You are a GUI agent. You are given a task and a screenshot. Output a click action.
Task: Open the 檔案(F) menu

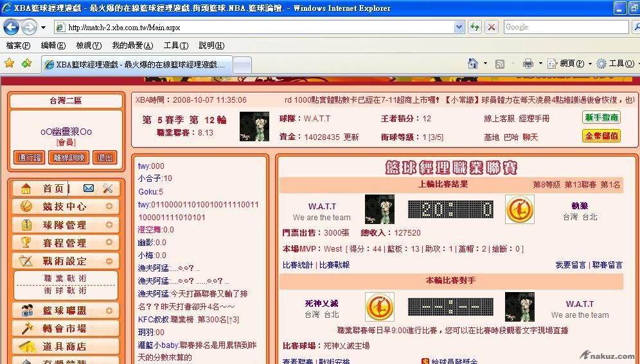(x=18, y=45)
